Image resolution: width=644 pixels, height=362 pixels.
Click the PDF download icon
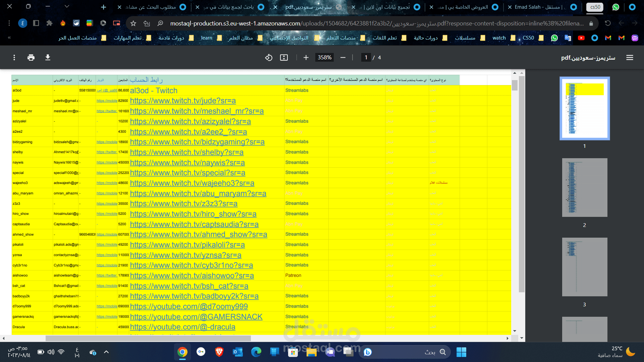[x=48, y=58]
